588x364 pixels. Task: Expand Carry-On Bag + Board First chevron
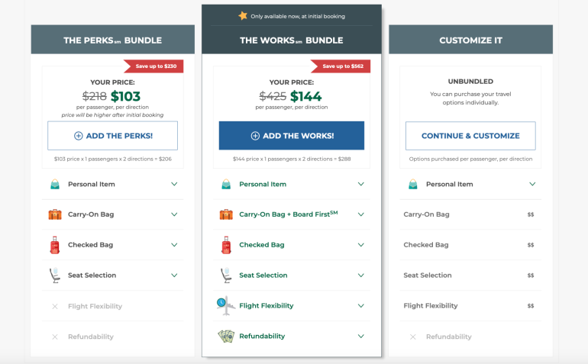(361, 214)
